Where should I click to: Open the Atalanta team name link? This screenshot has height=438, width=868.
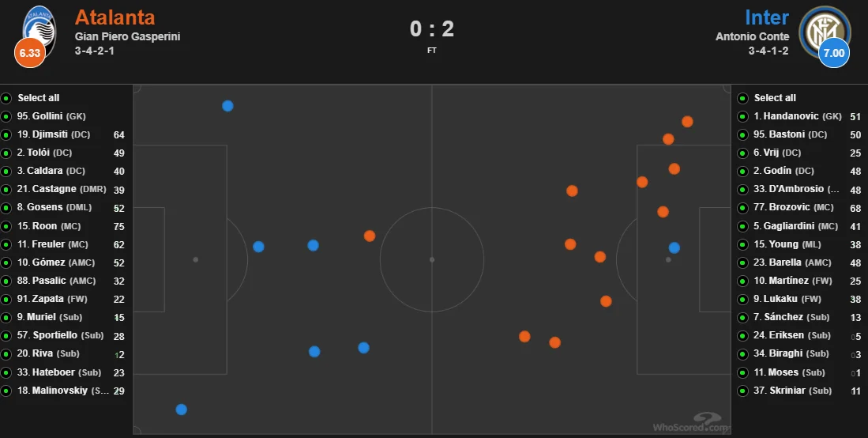pos(115,17)
